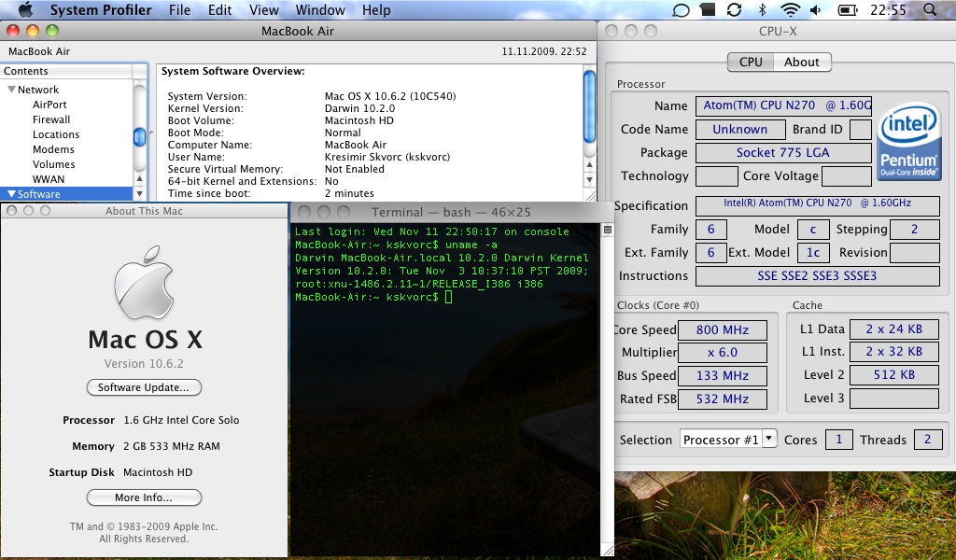Open the Window menu
956x560 pixels.
tap(320, 9)
